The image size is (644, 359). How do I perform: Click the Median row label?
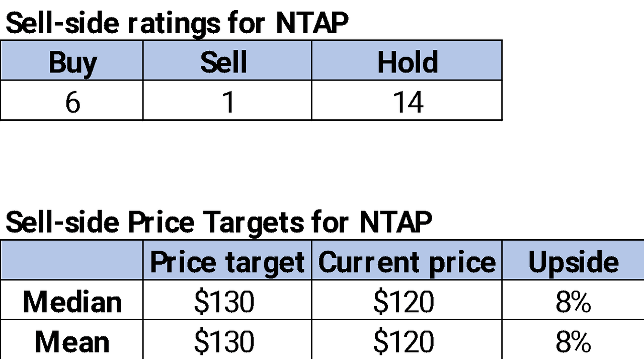pyautogui.click(x=72, y=301)
